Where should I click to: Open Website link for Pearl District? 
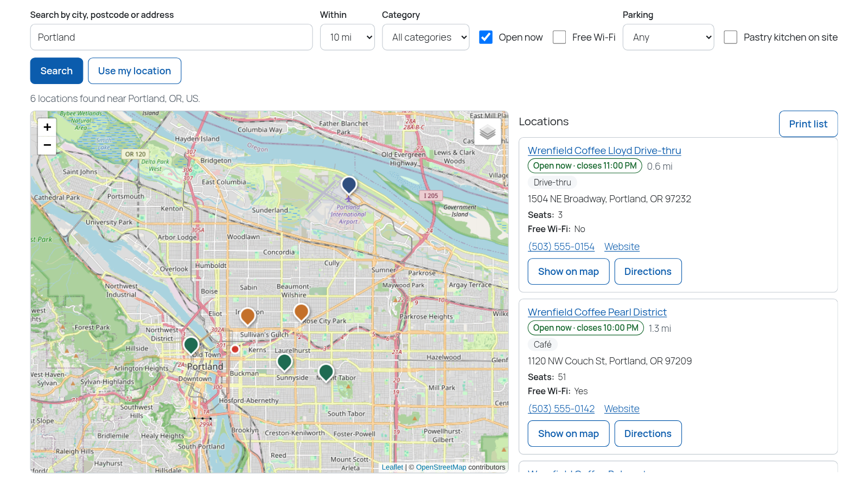622,409
